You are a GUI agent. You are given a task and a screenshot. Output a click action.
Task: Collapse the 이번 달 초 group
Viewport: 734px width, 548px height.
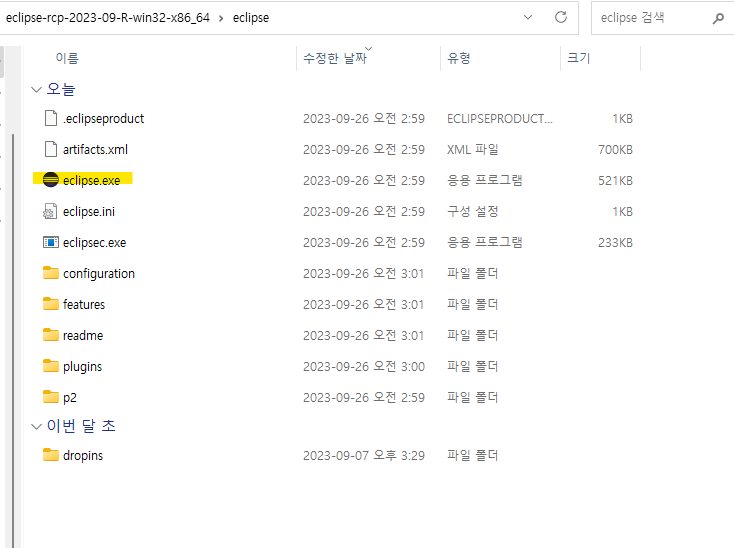tap(36, 426)
